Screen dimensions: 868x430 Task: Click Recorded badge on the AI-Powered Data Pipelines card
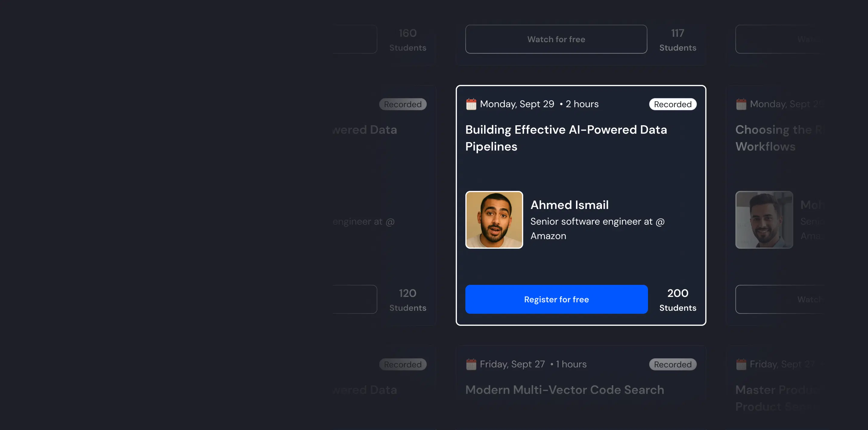point(673,104)
